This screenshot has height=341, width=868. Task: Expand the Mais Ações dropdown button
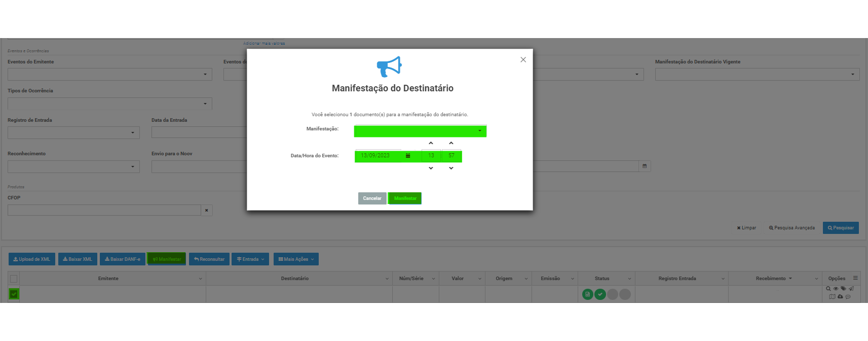pos(296,259)
